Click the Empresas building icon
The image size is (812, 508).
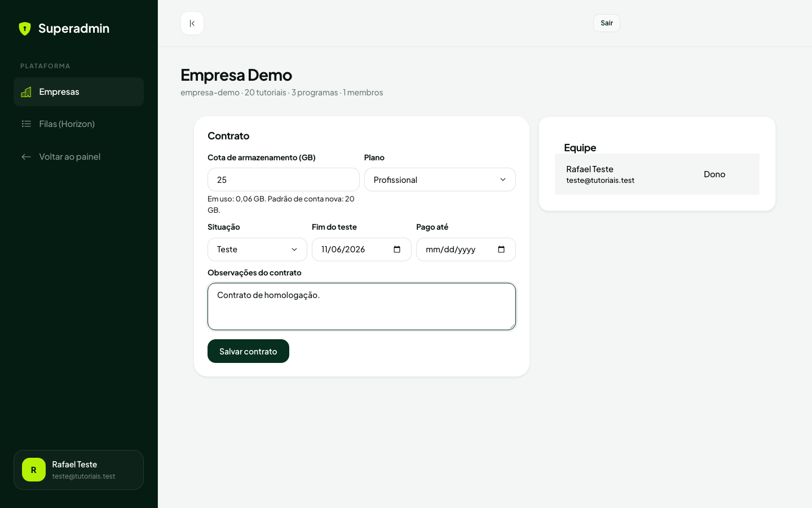click(26, 92)
